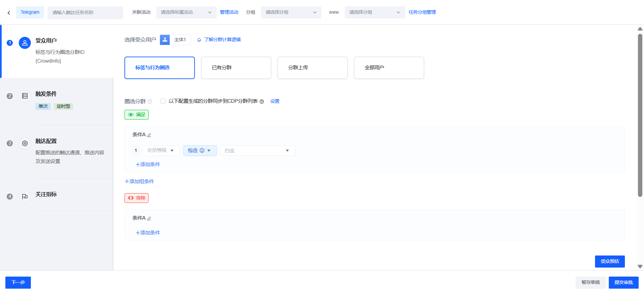Screen dimensions: 644x294
Task: Select the 已有分群 tab
Action: 236,68
